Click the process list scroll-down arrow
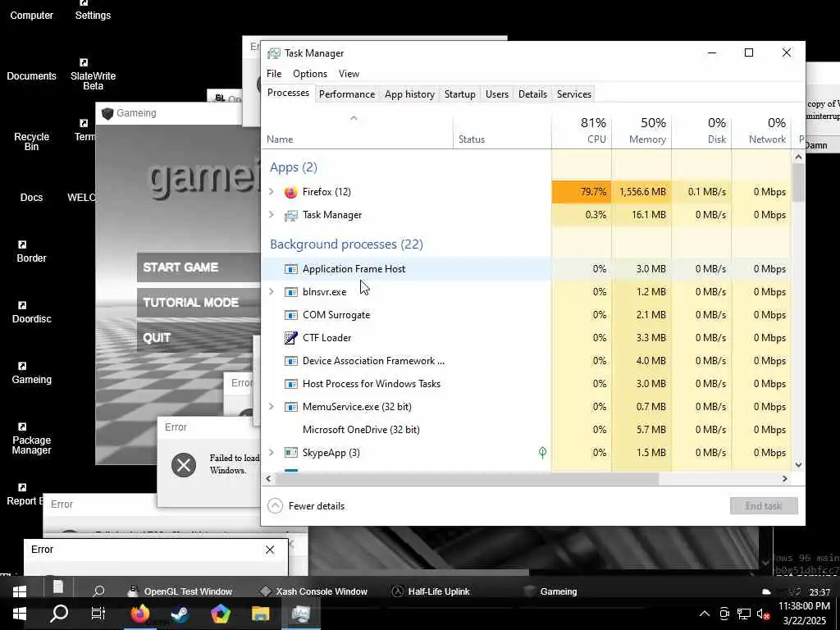The image size is (840, 630). click(798, 465)
